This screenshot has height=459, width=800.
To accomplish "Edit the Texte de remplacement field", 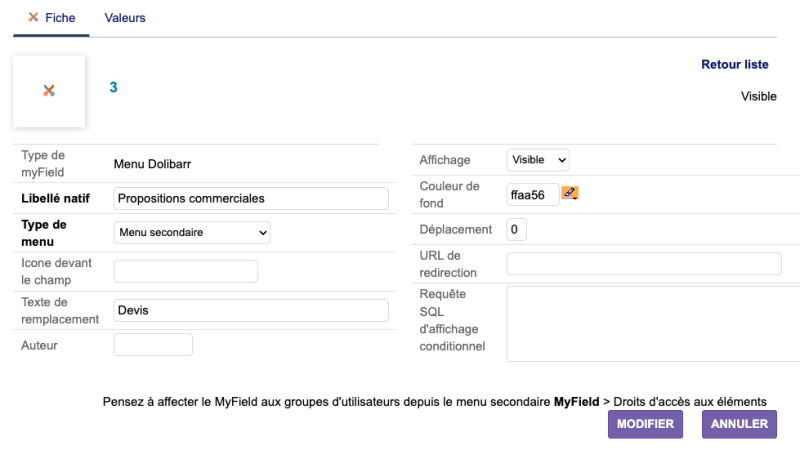I will (251, 310).
